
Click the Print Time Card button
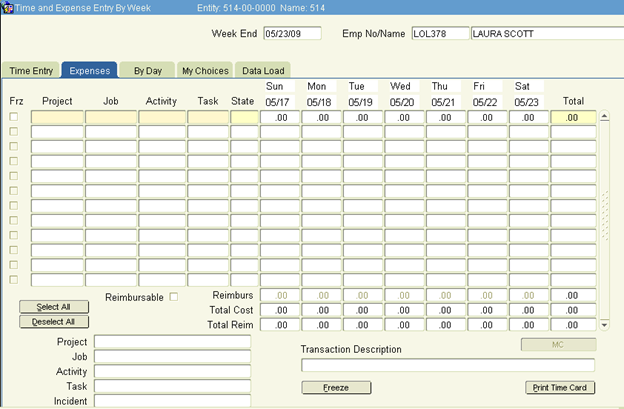coord(560,388)
